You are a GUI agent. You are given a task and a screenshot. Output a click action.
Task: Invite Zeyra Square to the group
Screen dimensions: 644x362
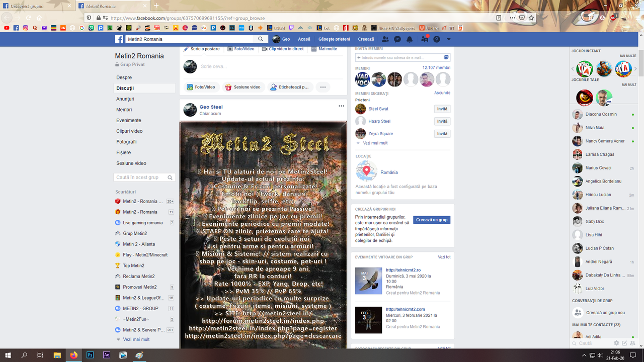[442, 134]
